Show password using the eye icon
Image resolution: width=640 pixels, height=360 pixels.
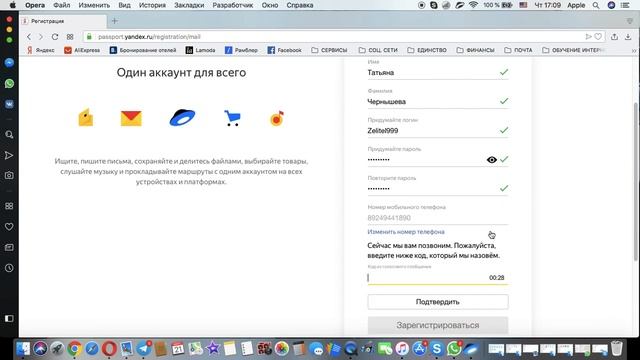tap(492, 160)
